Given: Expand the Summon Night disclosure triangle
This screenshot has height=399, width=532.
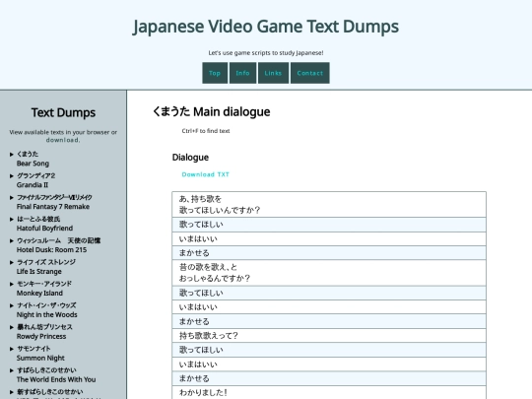Looking at the screenshot, I should pyautogui.click(x=12, y=349).
